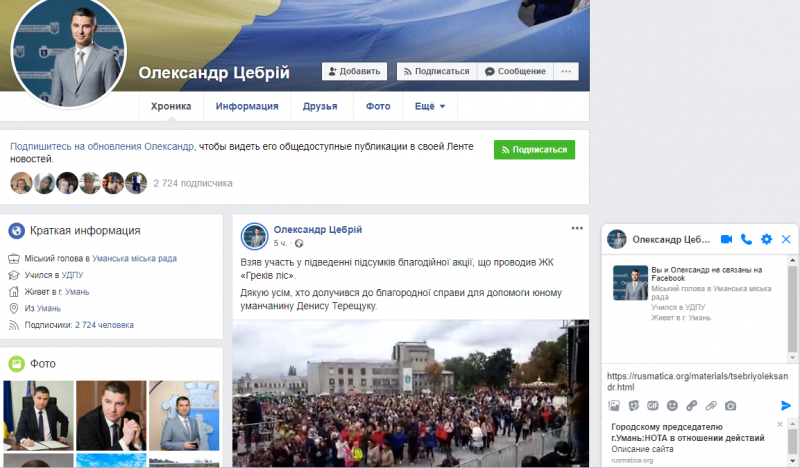Click the home icon beside 'Живет в'
Viewport: 800px width, 468px height.
click(x=14, y=292)
